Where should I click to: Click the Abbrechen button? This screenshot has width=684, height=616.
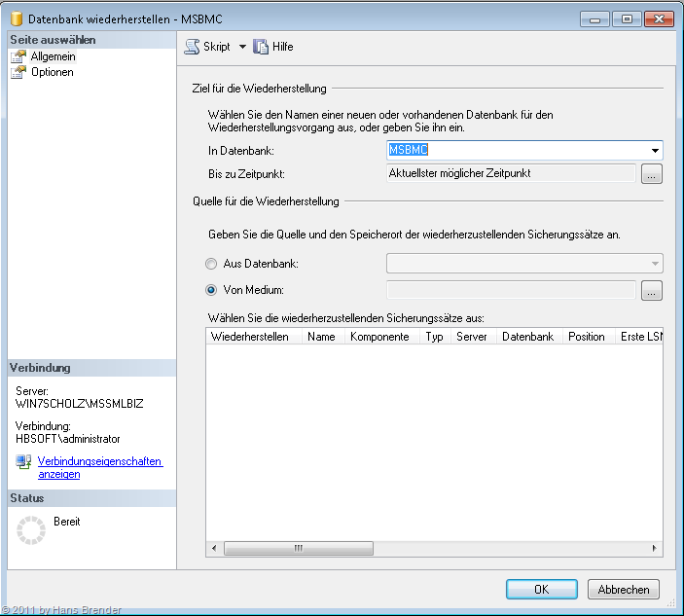pos(624,589)
